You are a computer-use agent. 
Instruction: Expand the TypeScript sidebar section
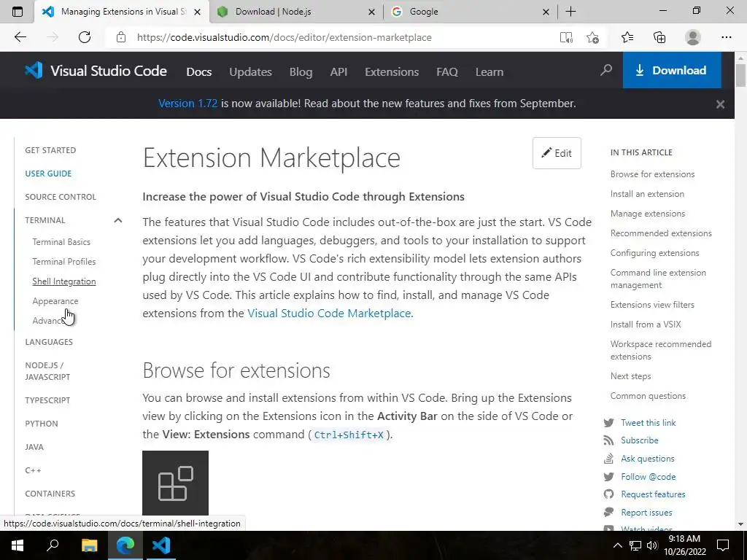tap(47, 400)
